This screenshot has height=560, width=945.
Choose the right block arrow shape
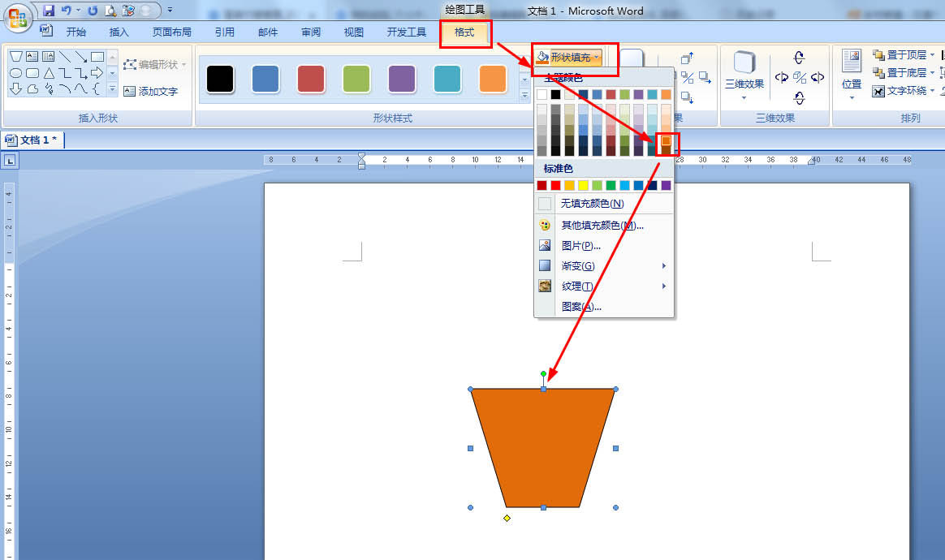click(97, 73)
